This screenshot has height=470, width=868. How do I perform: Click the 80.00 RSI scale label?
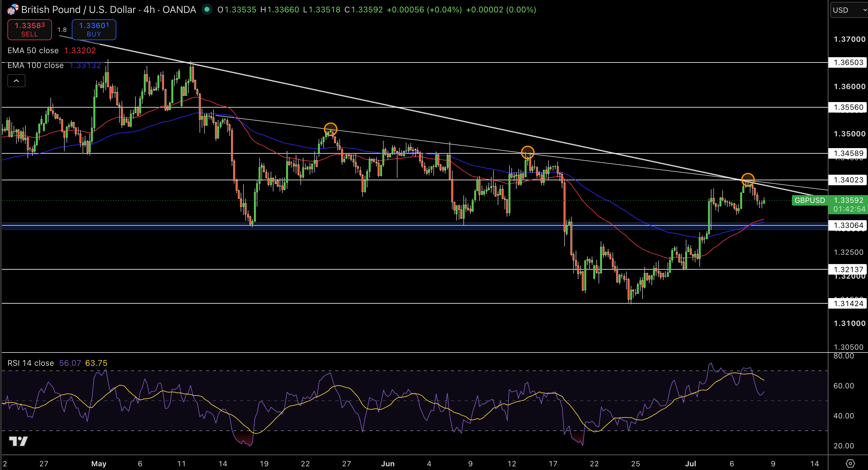(843, 356)
